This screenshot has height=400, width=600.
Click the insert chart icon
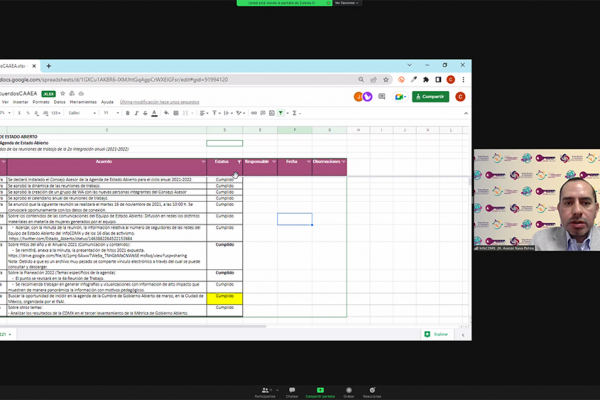(x=272, y=113)
